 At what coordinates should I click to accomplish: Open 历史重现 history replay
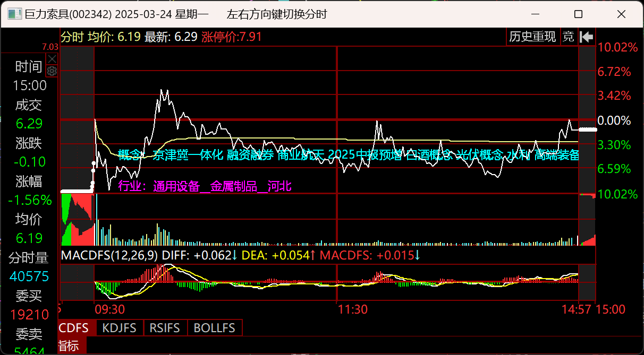532,37
